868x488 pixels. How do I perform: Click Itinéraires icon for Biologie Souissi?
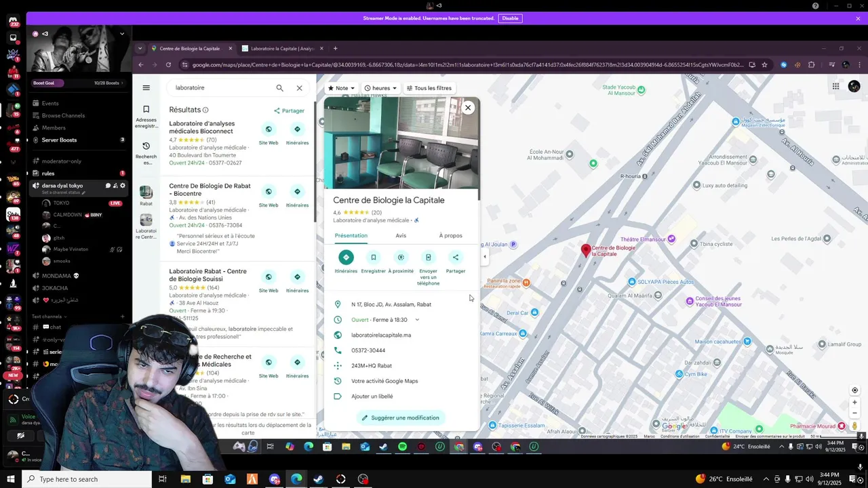coord(297,277)
